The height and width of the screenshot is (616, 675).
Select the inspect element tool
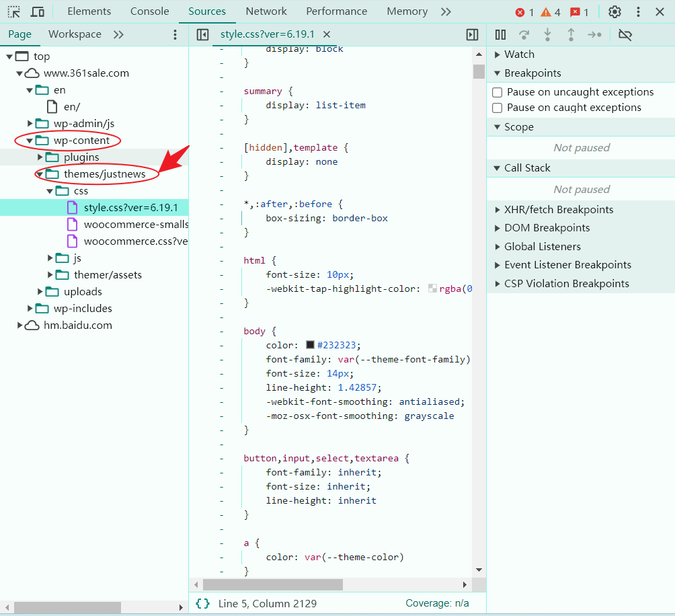pos(13,11)
